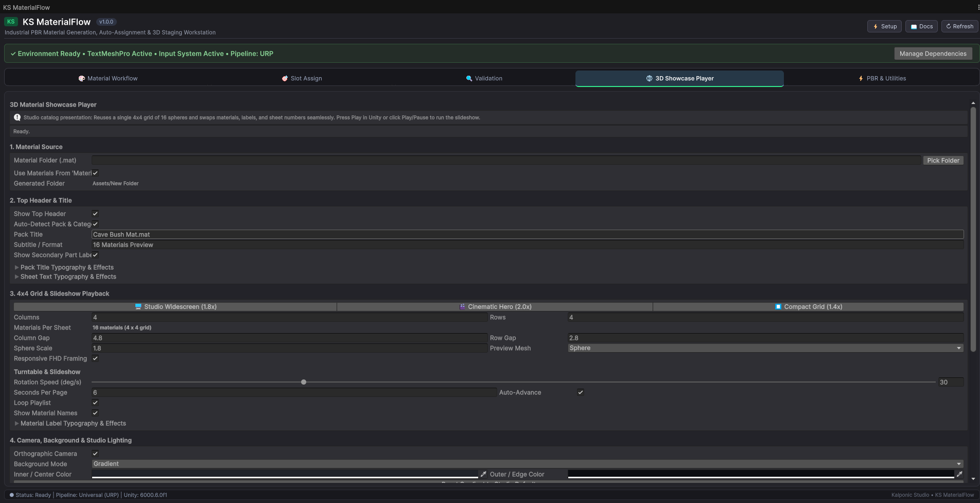Click the Rotation Speed slider handle
980x503 pixels.
coord(304,382)
